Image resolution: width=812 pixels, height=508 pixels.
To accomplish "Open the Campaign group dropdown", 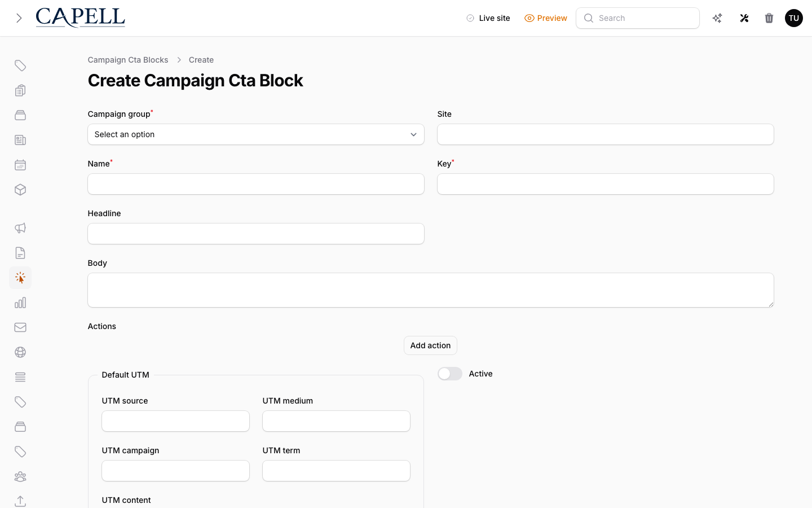I will 256,134.
